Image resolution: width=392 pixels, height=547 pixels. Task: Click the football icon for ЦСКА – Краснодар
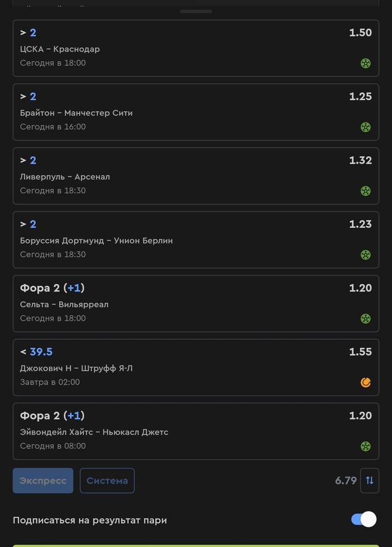click(x=366, y=63)
